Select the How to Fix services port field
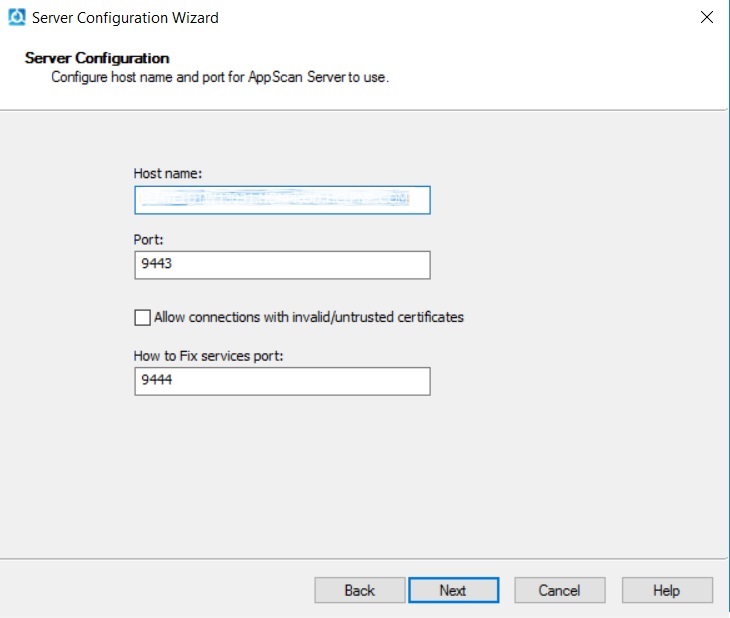 282,381
